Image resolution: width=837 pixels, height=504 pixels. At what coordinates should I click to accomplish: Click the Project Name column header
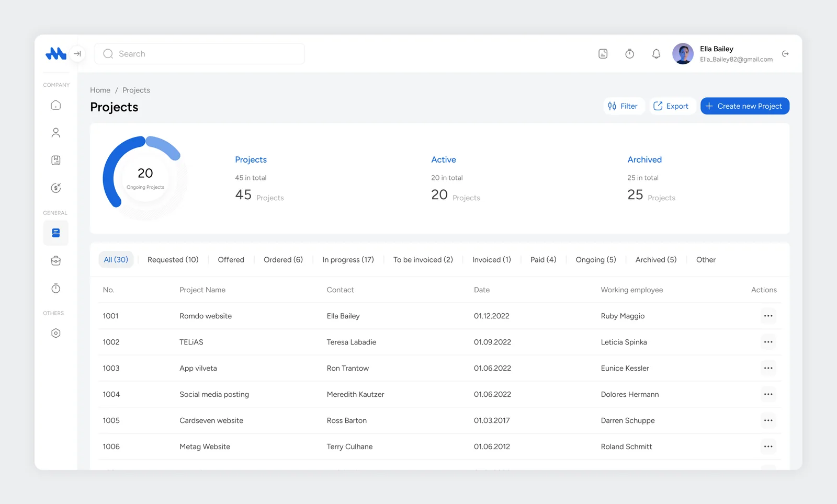pos(202,290)
